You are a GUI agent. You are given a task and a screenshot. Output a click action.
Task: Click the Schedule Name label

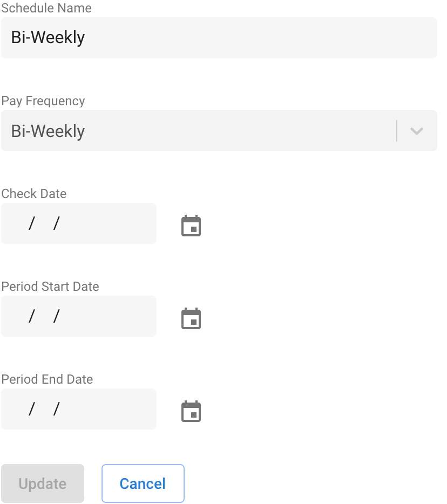[x=46, y=8]
